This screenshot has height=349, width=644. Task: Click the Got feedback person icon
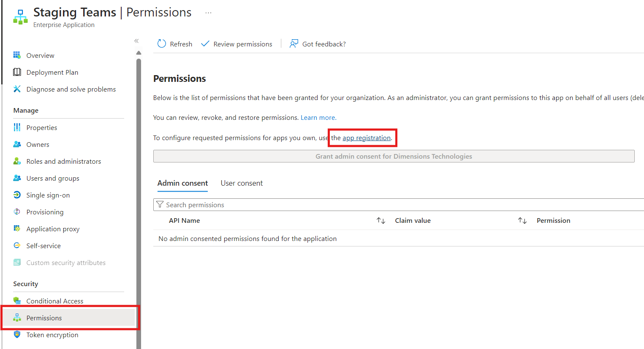pyautogui.click(x=294, y=43)
